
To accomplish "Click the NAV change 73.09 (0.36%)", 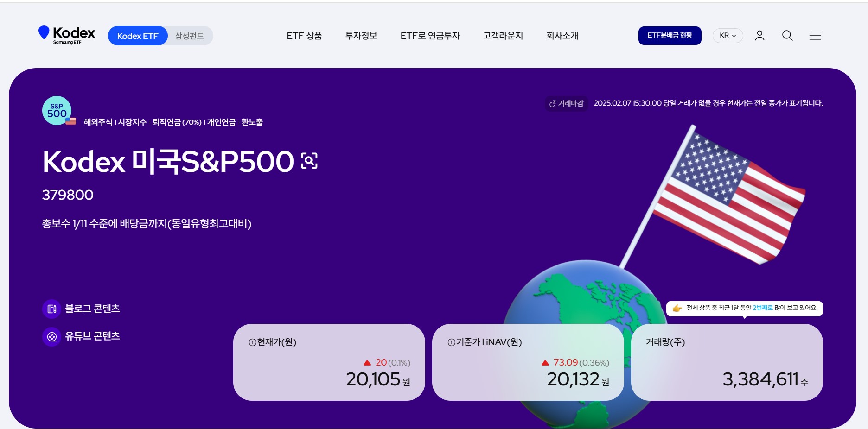I will pyautogui.click(x=575, y=363).
